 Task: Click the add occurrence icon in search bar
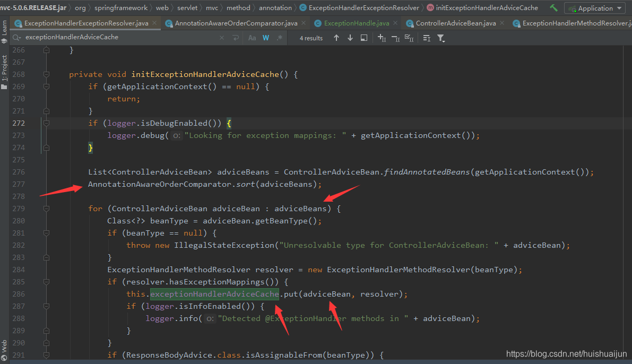381,37
